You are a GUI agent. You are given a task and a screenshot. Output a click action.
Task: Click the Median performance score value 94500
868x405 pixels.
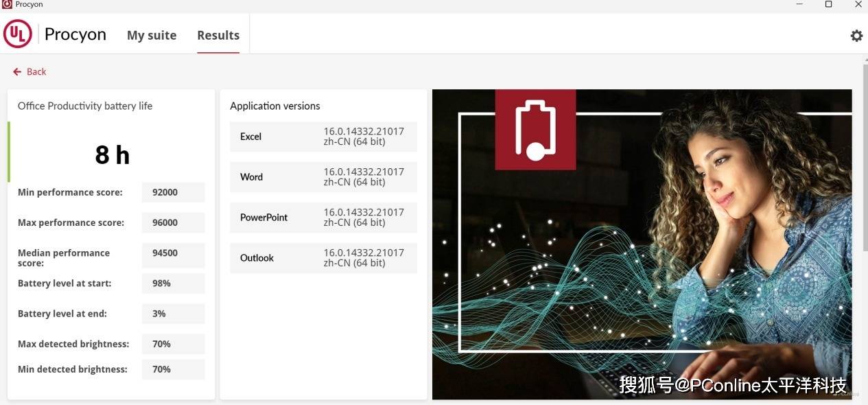tap(174, 255)
